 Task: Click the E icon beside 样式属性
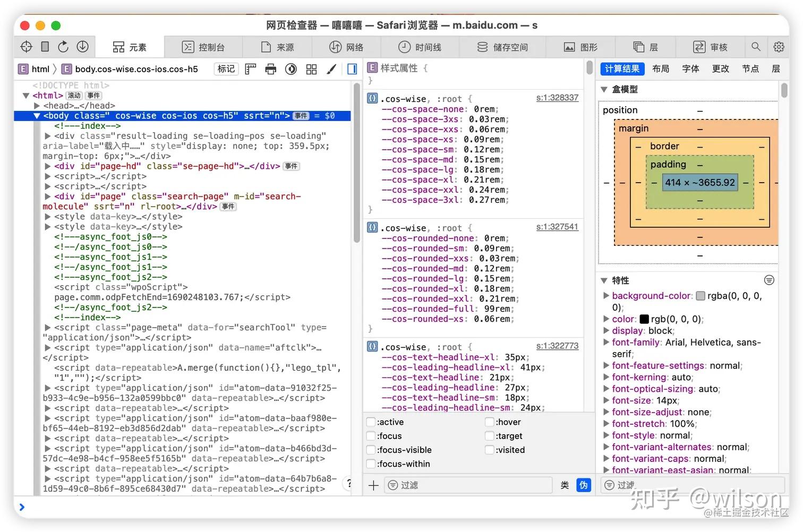coord(372,68)
